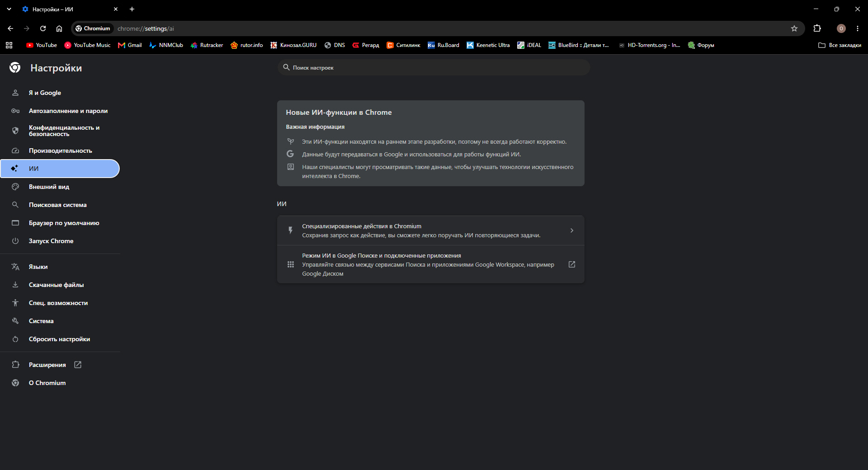Open the Extensions puzzle icon in toolbar
Viewport: 868px width, 470px height.
click(817, 28)
